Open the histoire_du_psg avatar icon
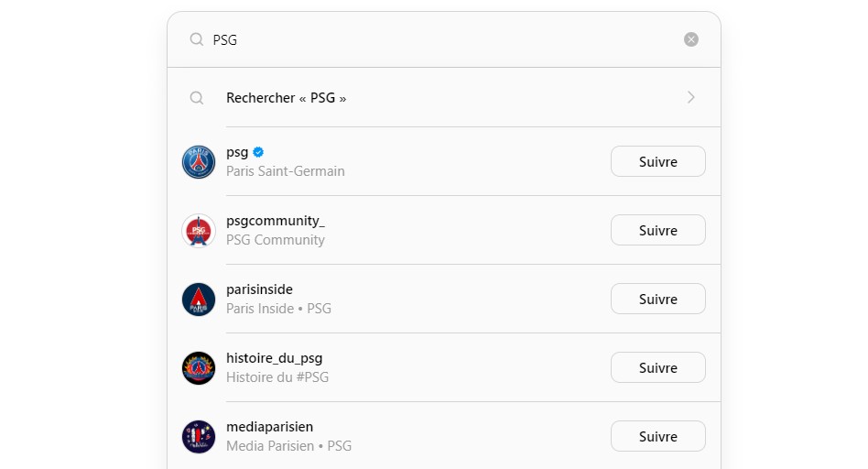The image size is (868, 469). pos(199,367)
